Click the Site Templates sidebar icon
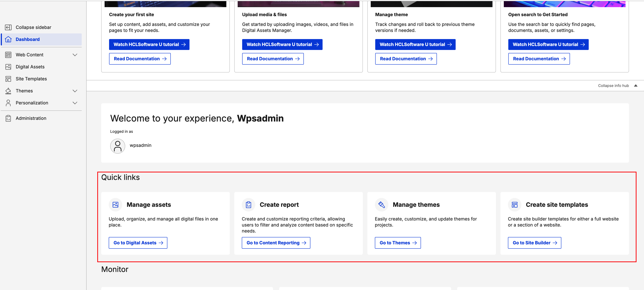Image resolution: width=644 pixels, height=290 pixels. pos(8,79)
